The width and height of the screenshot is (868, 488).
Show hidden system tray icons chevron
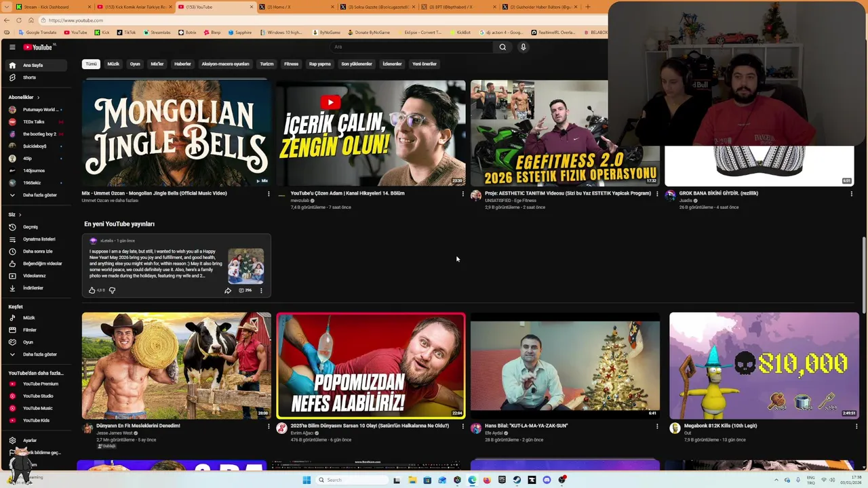tap(776, 480)
